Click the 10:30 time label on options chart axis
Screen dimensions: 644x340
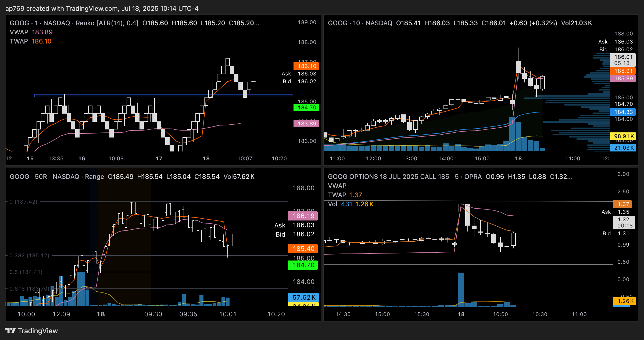point(540,314)
